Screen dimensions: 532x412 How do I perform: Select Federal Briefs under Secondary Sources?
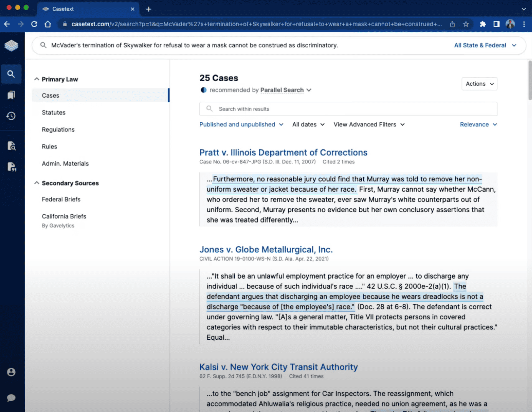point(61,199)
